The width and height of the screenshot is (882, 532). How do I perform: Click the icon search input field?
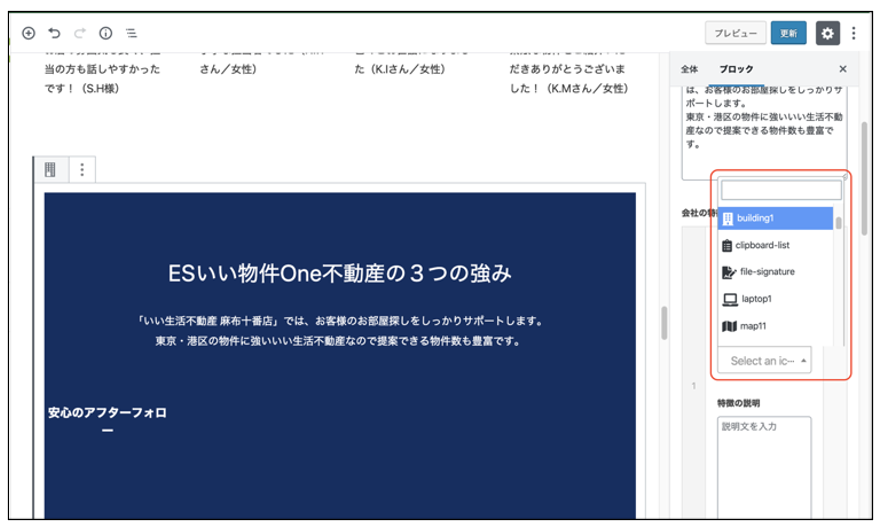tap(781, 190)
